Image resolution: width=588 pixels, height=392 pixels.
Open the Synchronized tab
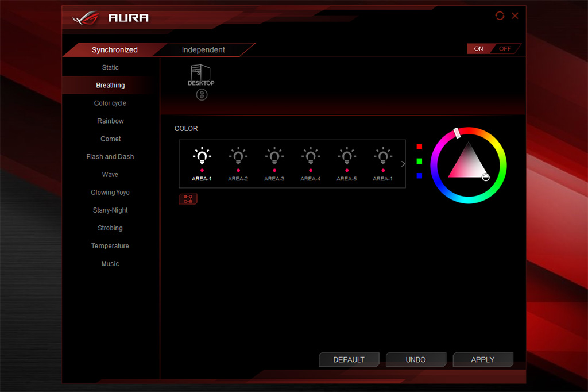pyautogui.click(x=114, y=50)
